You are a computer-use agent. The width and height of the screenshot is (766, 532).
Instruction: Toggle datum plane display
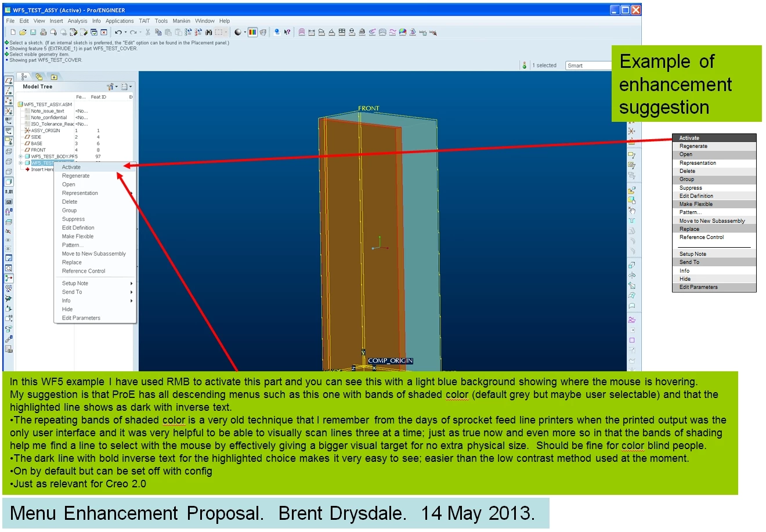[x=9, y=81]
